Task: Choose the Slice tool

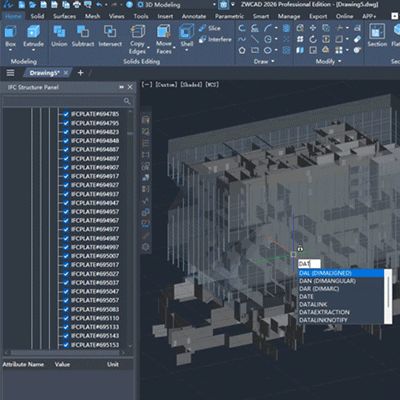Action: (x=210, y=28)
